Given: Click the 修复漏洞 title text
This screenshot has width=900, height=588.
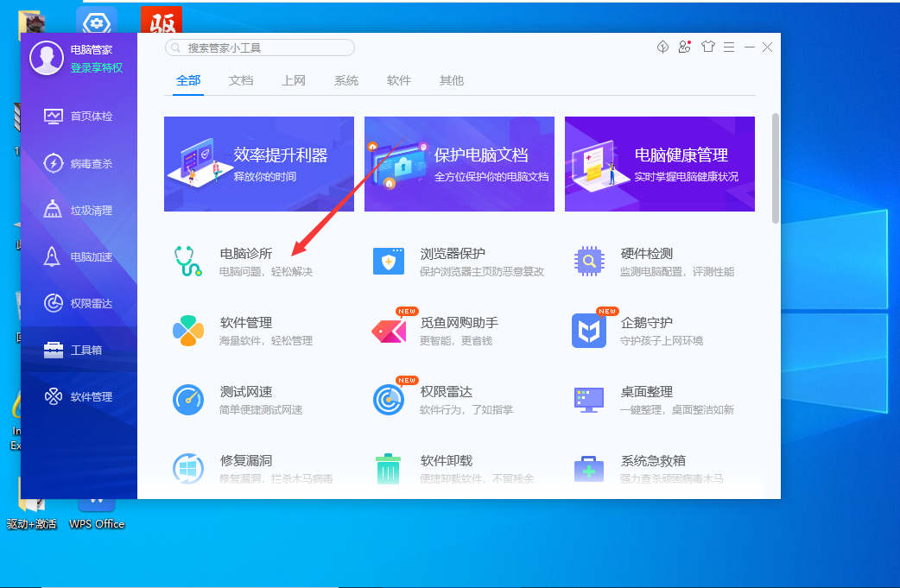Looking at the screenshot, I should click(246, 461).
